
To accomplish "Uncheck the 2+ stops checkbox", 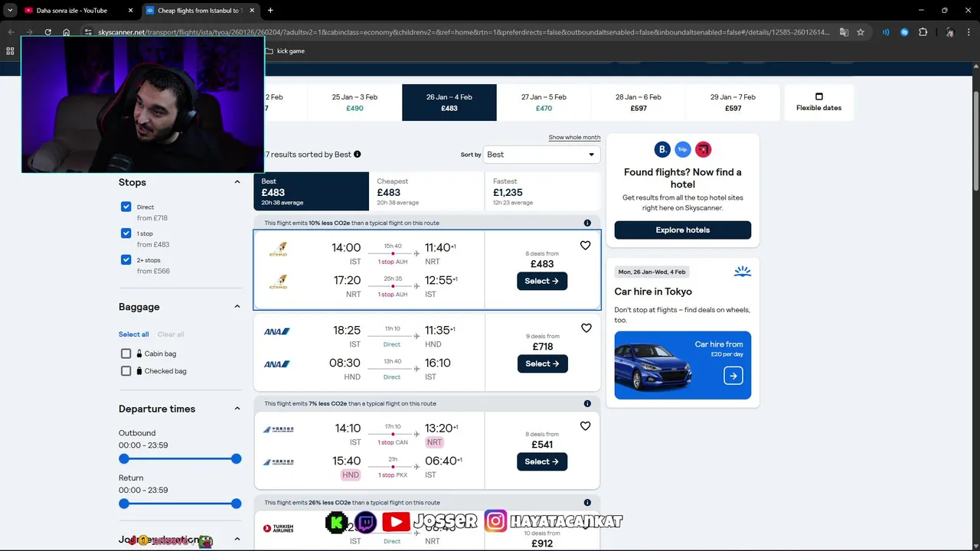I will (x=126, y=259).
